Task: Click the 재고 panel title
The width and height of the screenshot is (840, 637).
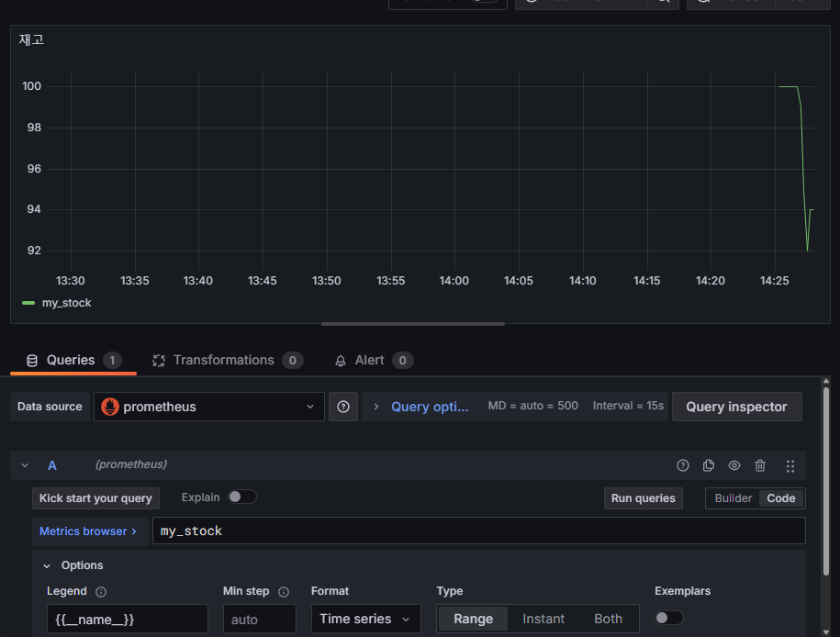Action: click(x=31, y=39)
